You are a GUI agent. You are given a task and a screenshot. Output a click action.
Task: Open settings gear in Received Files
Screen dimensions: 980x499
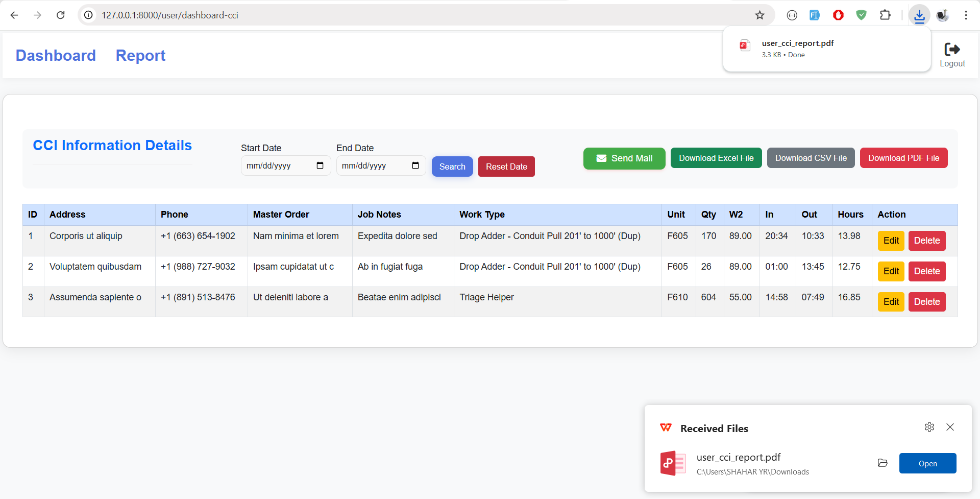[x=929, y=427]
